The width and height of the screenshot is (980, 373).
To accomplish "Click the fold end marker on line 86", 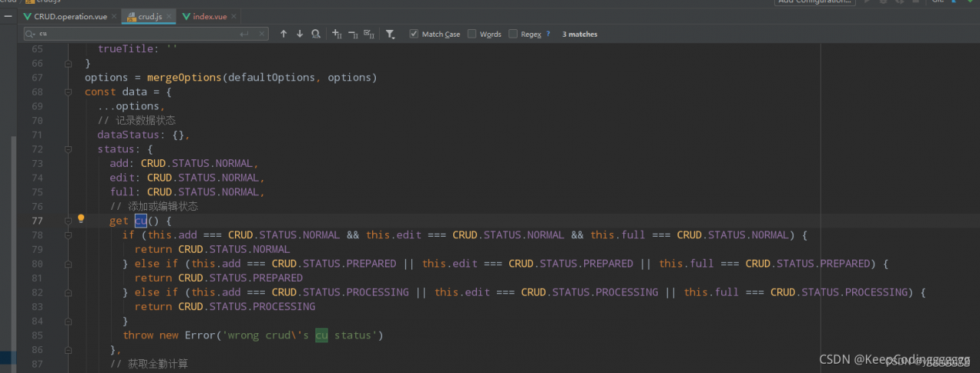I will 67,349.
